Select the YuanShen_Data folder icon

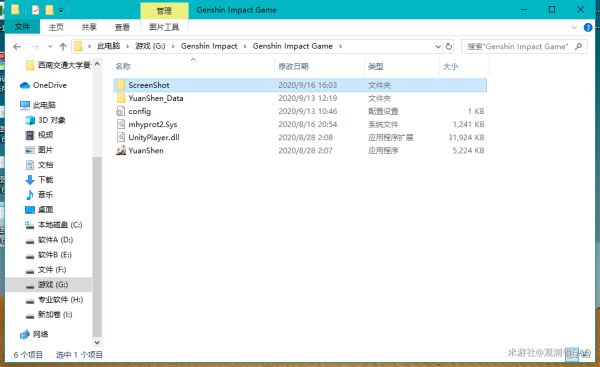tap(121, 98)
